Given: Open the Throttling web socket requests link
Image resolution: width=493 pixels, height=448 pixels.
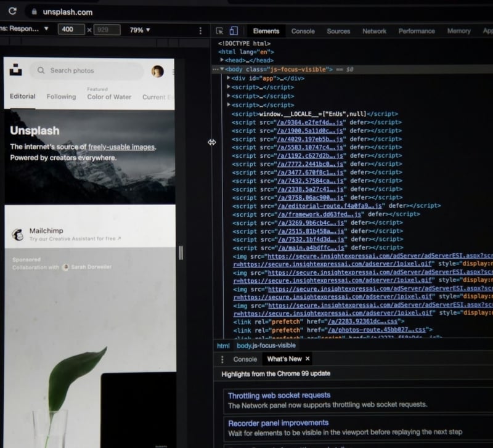Looking at the screenshot, I should coord(279,395).
